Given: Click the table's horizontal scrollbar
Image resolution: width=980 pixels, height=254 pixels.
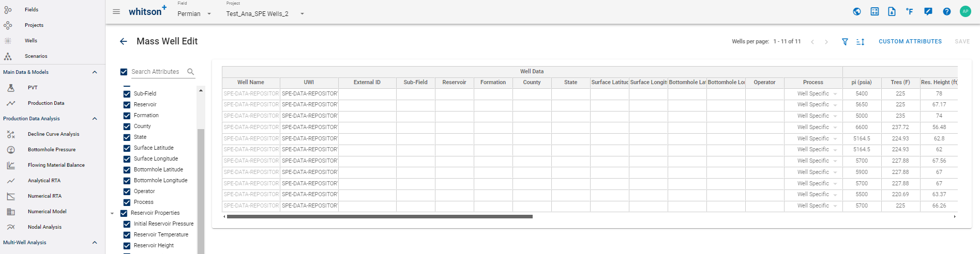Looking at the screenshot, I should tap(380, 217).
